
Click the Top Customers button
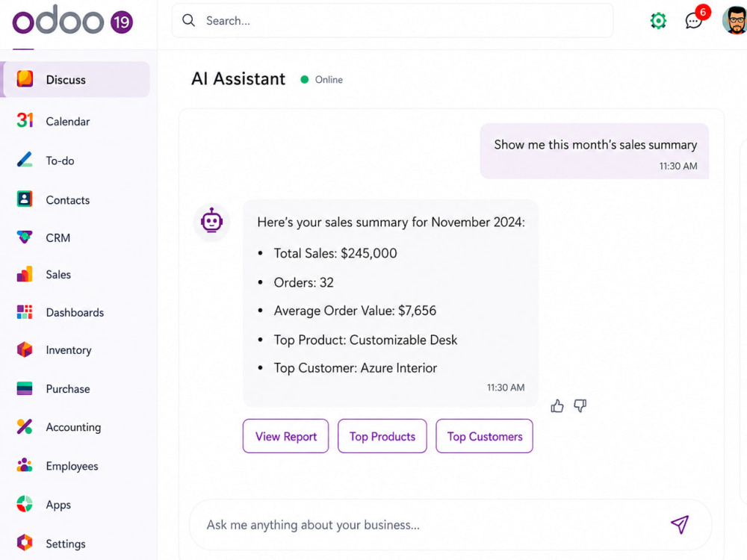coord(485,436)
